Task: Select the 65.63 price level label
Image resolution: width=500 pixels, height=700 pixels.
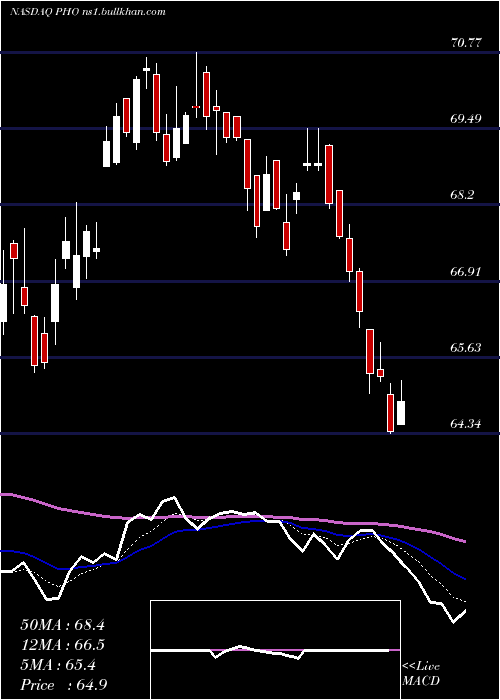Action: coord(466,347)
